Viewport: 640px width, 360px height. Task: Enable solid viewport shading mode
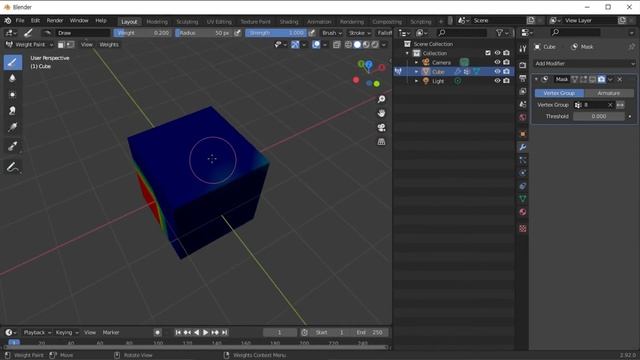(357, 44)
